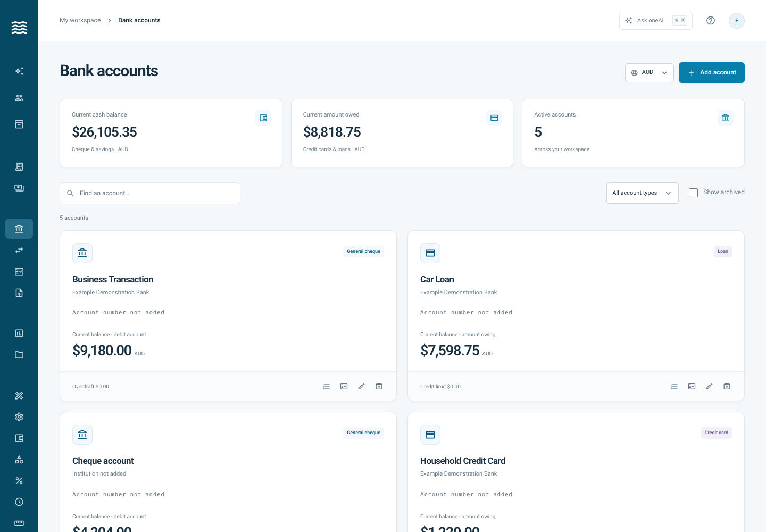
Task: Edit the Business Transaction account
Action: (x=361, y=386)
